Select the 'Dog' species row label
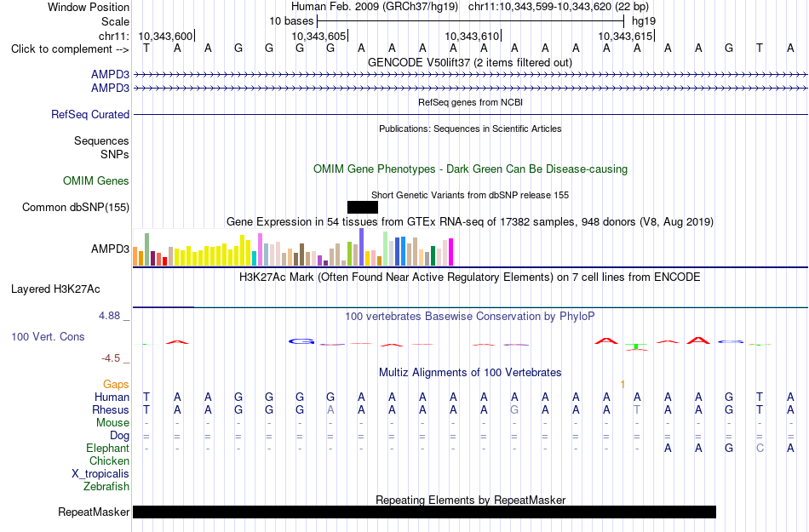This screenshot has height=532, width=809. (x=120, y=436)
